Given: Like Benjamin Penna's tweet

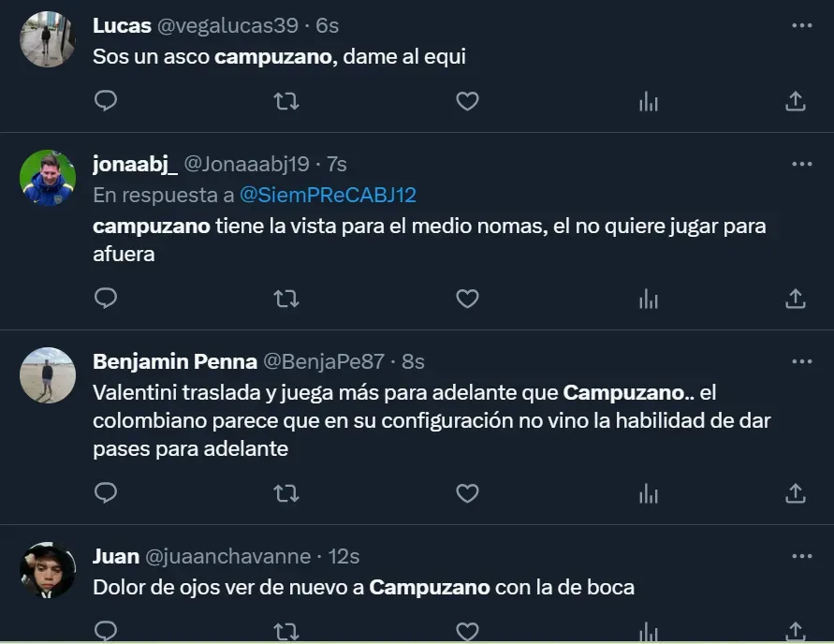Looking at the screenshot, I should tap(466, 492).
